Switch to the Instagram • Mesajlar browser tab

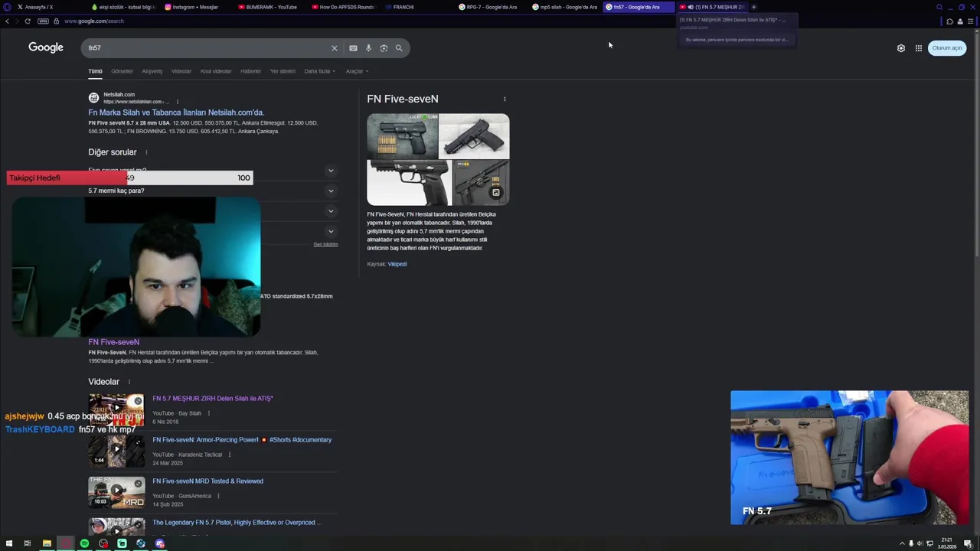195,7
